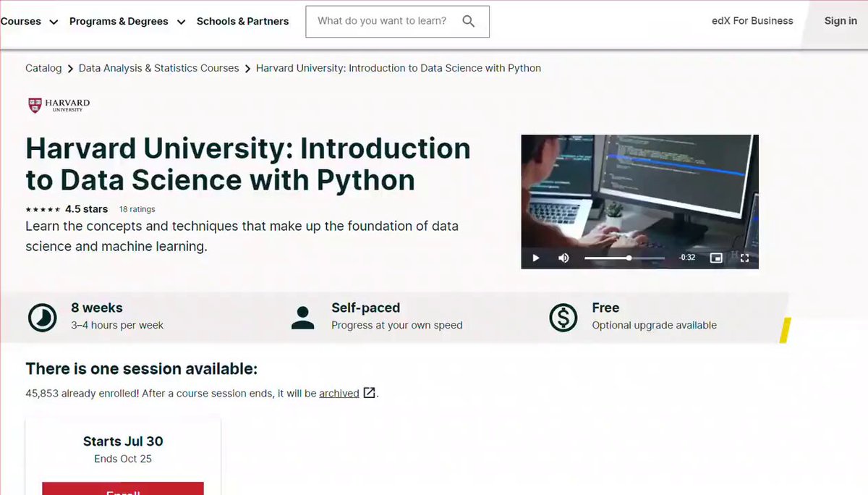Click the video progress slider

(x=624, y=258)
